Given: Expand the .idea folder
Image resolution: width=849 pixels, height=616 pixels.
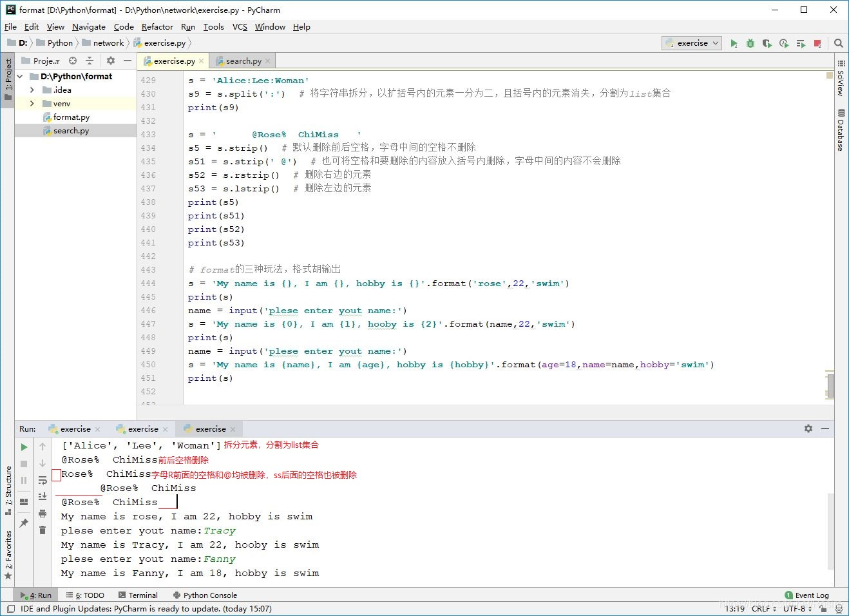Looking at the screenshot, I should [x=32, y=90].
